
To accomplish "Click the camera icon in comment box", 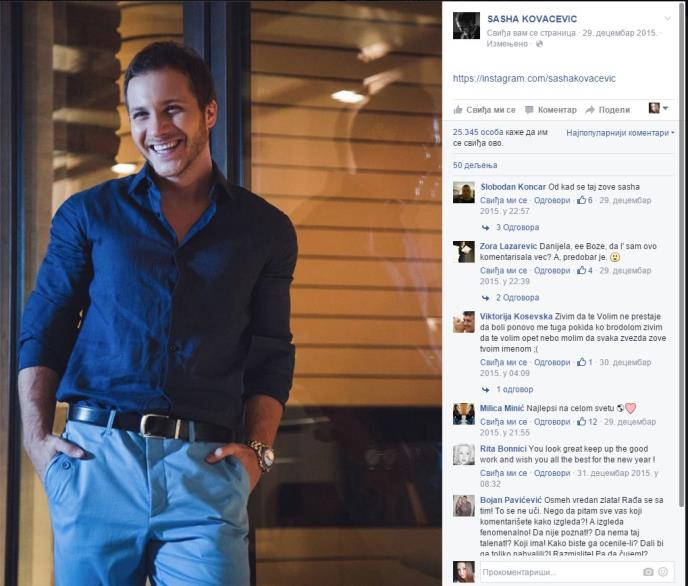I will [648, 572].
